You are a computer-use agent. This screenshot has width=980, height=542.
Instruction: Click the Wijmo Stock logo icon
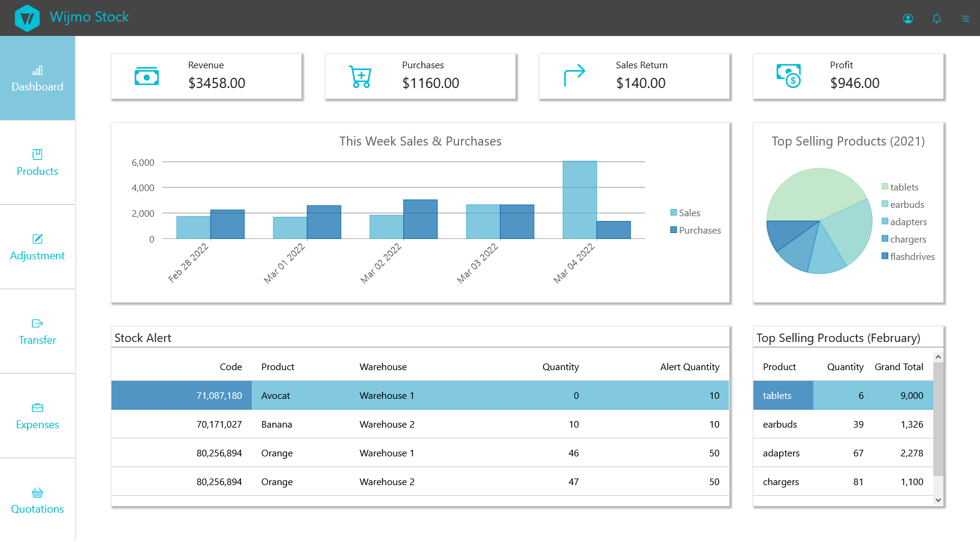point(27,18)
